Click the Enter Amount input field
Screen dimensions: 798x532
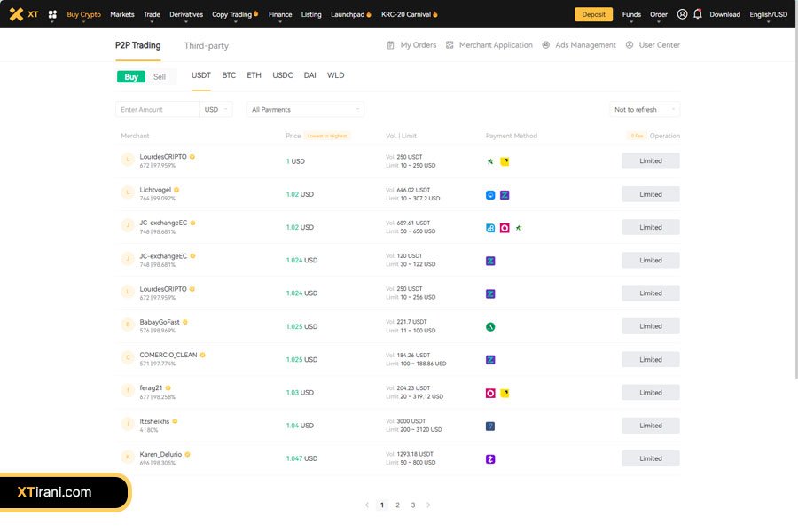(x=158, y=110)
